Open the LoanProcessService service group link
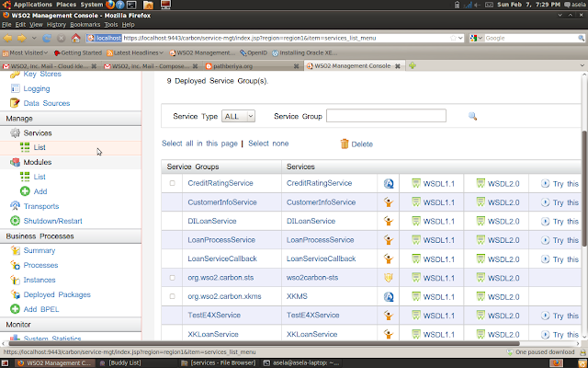This screenshot has height=368, width=588. coord(221,240)
